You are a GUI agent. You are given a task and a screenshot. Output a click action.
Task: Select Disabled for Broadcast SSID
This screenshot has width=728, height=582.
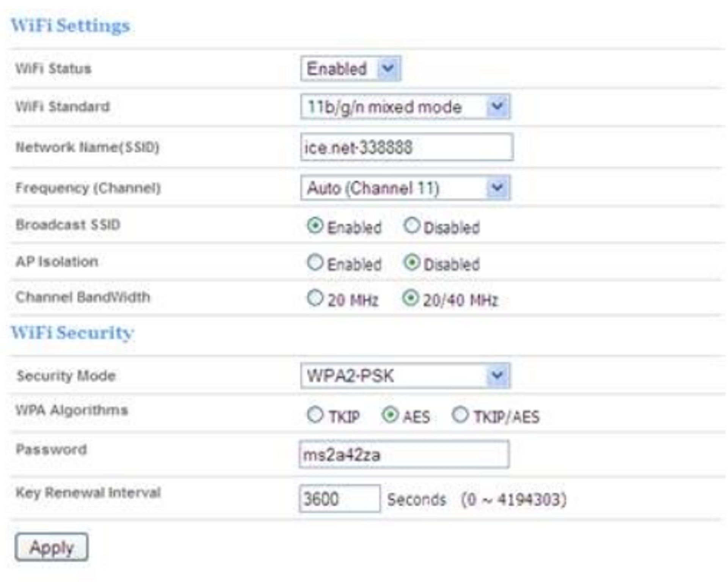tap(411, 226)
